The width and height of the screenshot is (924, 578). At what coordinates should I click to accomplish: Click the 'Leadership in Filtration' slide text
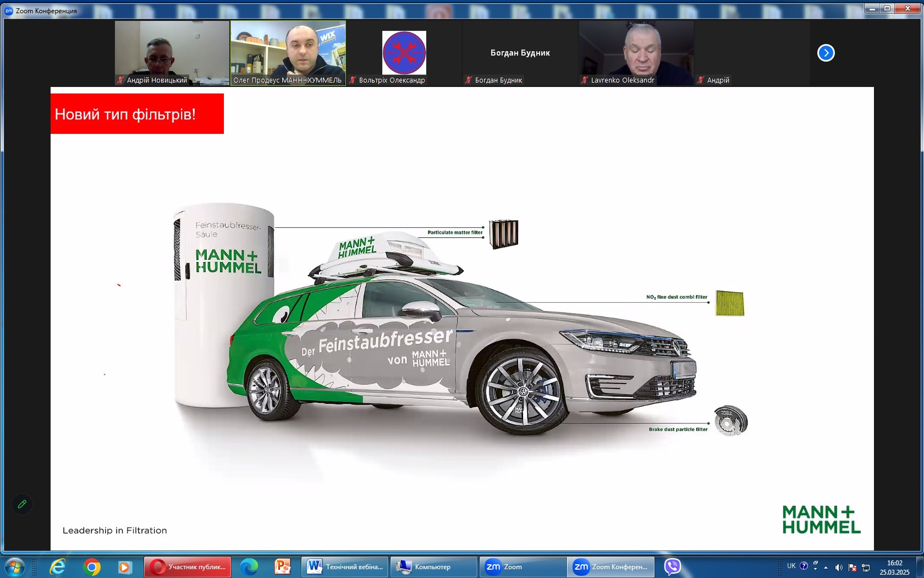[x=114, y=530]
